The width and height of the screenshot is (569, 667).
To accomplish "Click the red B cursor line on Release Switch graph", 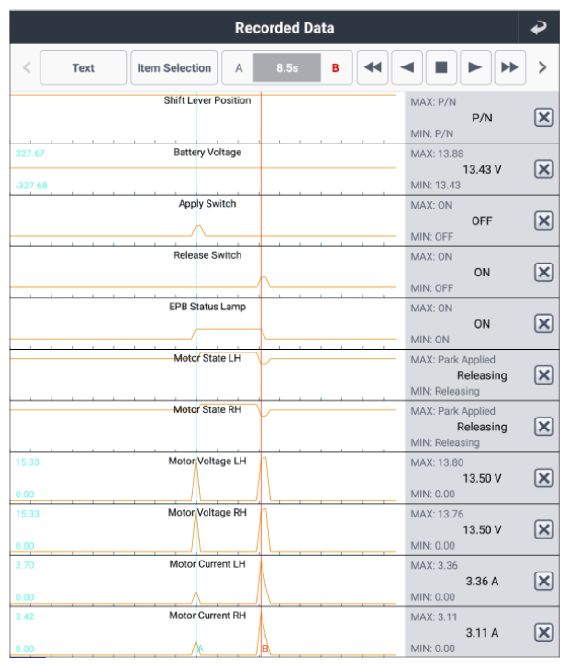I will (262, 272).
